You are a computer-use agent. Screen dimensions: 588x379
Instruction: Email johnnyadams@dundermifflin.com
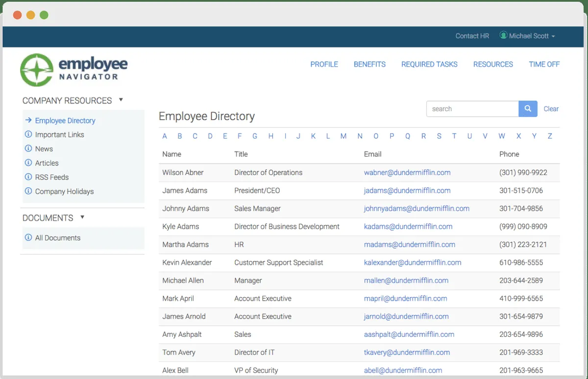click(416, 208)
